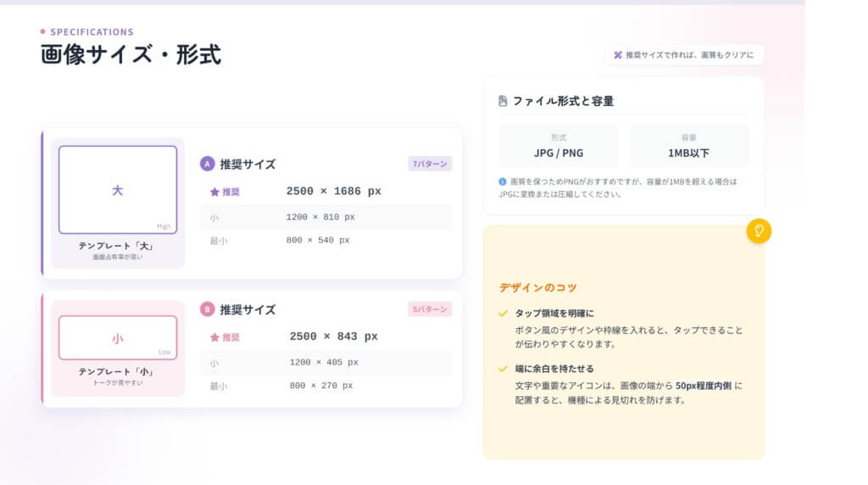Click the purple star beside 2500 × 1686
Screen dimensions: 868x485
[214, 192]
